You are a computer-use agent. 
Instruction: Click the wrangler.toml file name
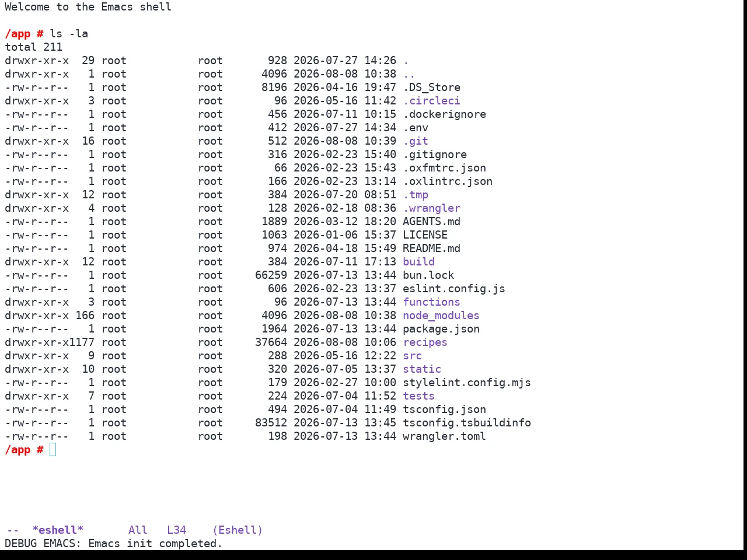444,436
